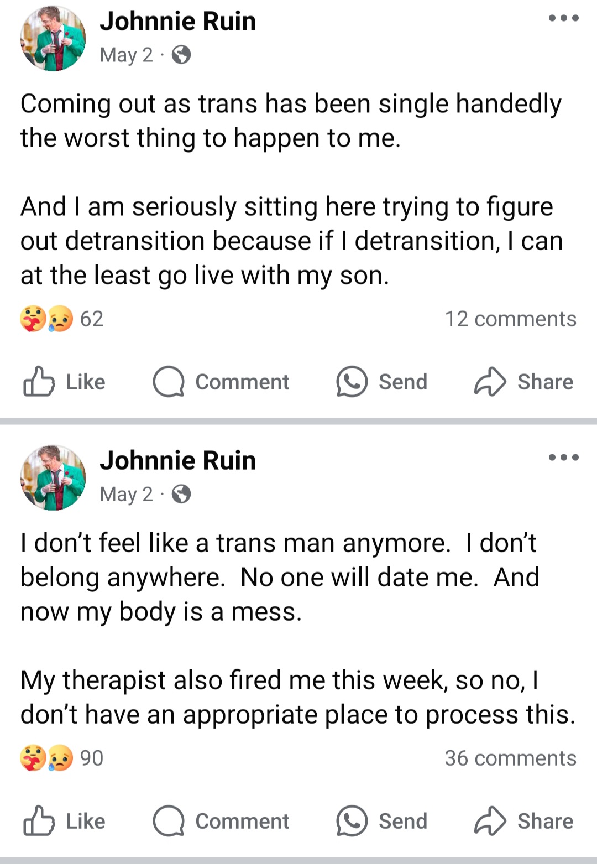Viewport: 597px width, 868px height.
Task: Tap the public globe icon on first post
Action: pos(181,55)
